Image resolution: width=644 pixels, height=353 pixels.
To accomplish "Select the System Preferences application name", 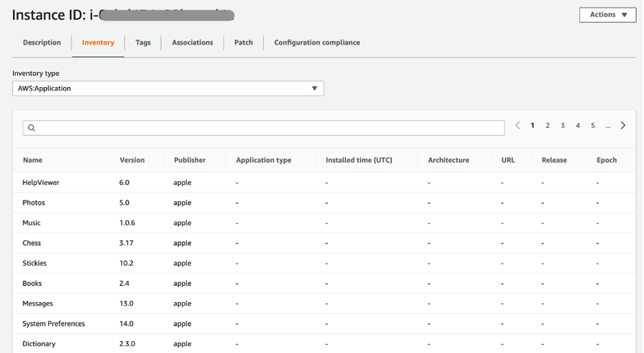I will point(54,323).
